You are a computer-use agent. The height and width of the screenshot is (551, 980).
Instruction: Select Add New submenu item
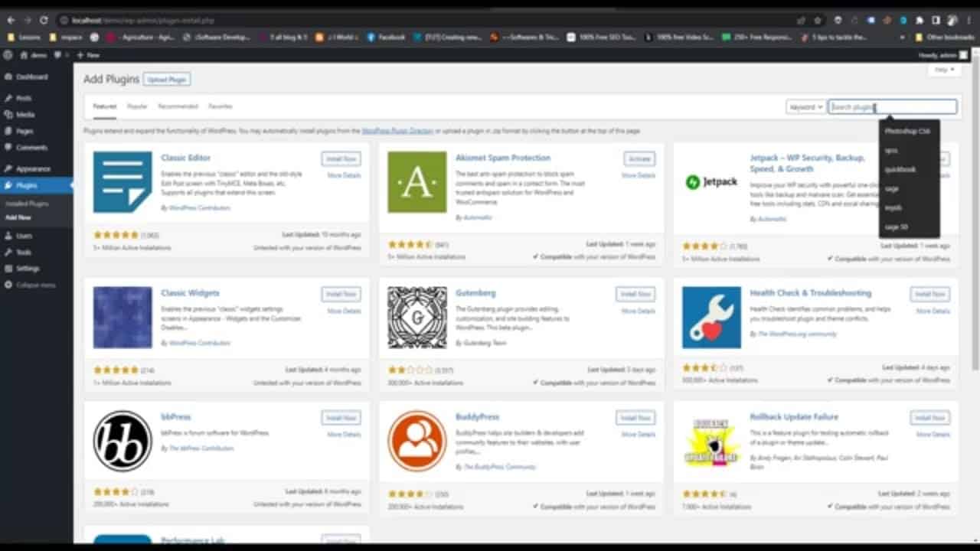(18, 217)
